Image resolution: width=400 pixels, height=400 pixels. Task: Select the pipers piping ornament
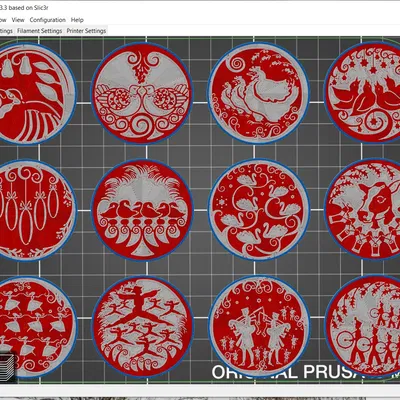pos(259,326)
